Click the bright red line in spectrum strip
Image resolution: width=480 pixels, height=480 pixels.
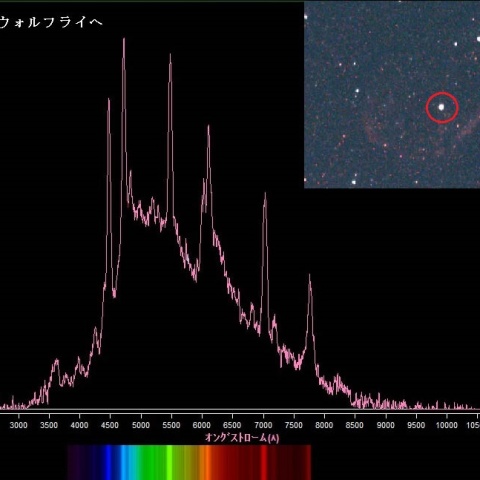(x=264, y=462)
